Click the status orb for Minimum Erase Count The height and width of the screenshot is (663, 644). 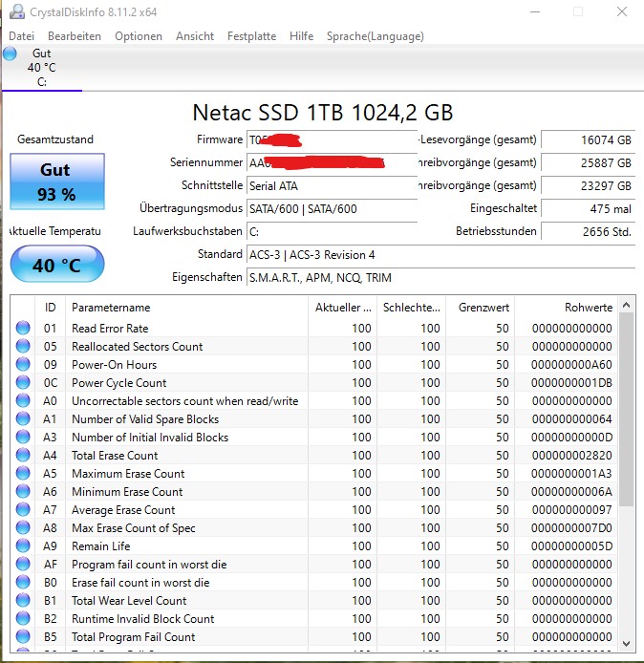click(23, 491)
